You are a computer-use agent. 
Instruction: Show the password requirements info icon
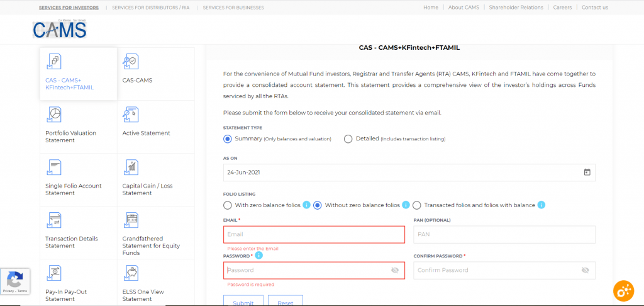258,256
